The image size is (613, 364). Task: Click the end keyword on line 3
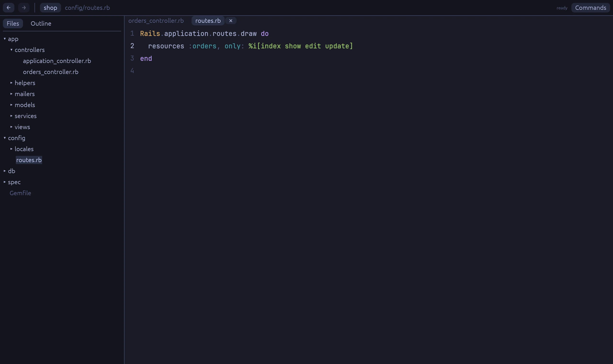(x=146, y=59)
